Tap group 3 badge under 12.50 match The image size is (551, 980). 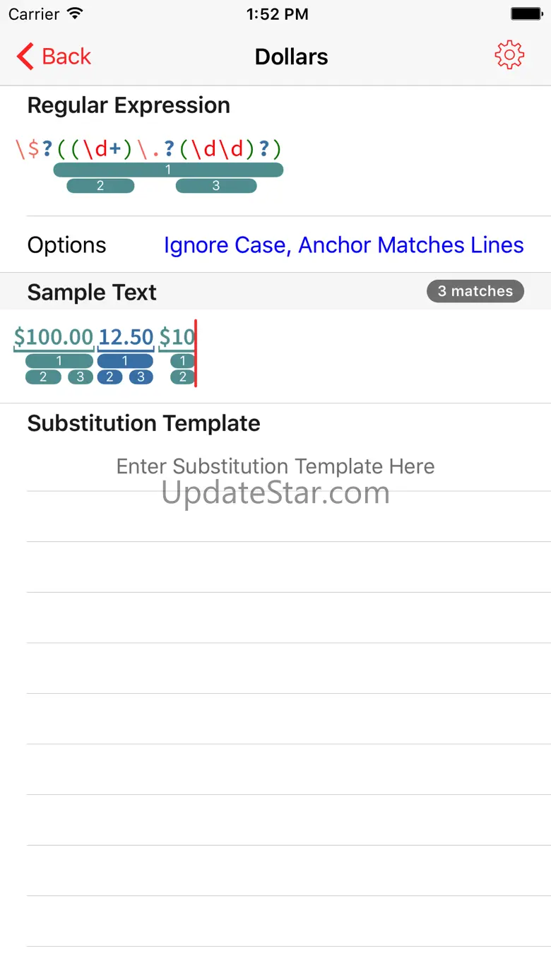coord(141,377)
